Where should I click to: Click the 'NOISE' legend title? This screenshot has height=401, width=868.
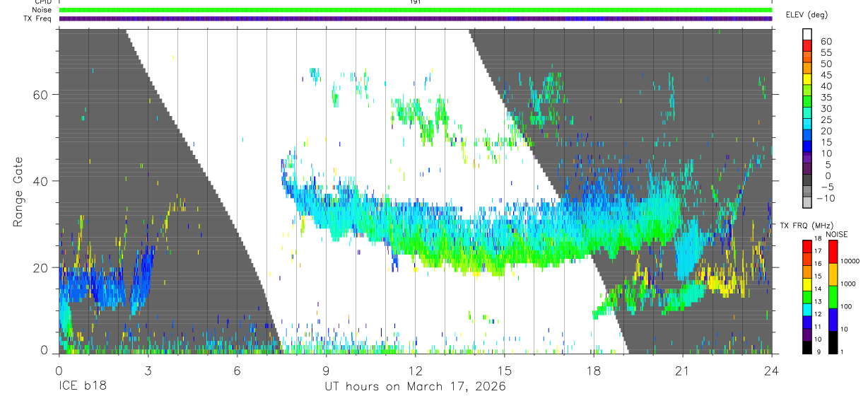pyautogui.click(x=838, y=234)
